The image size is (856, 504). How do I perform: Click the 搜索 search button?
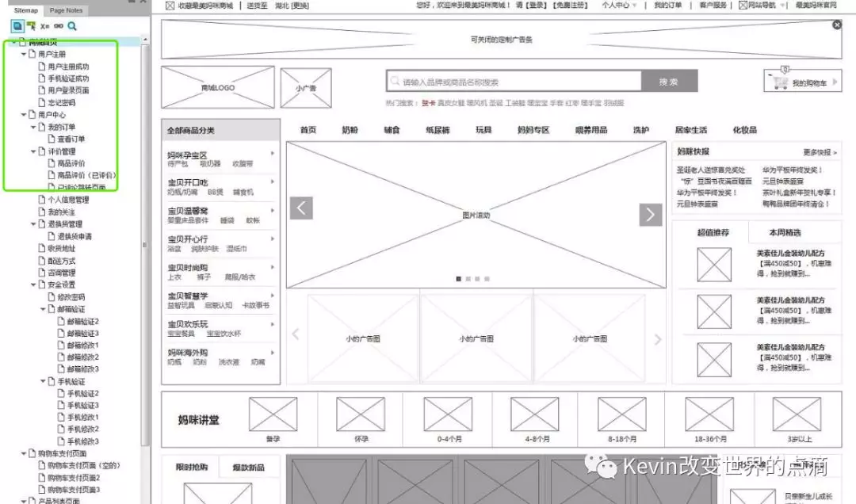click(x=669, y=82)
